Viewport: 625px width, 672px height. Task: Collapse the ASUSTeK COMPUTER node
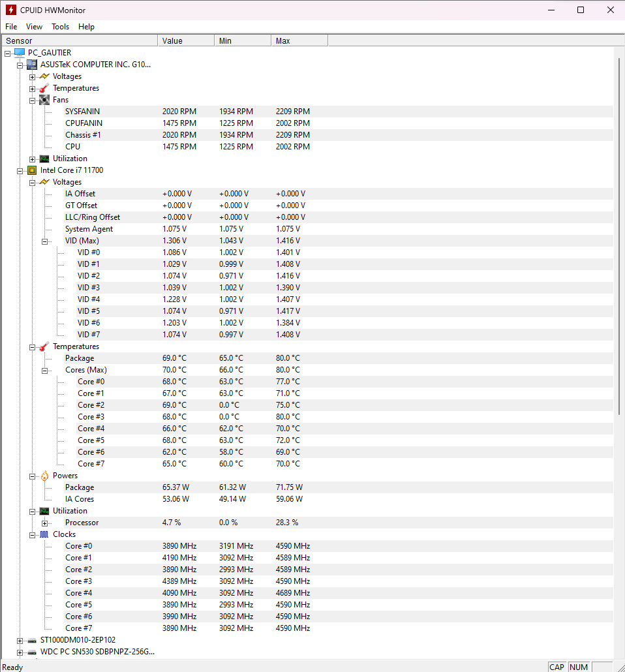click(x=20, y=65)
